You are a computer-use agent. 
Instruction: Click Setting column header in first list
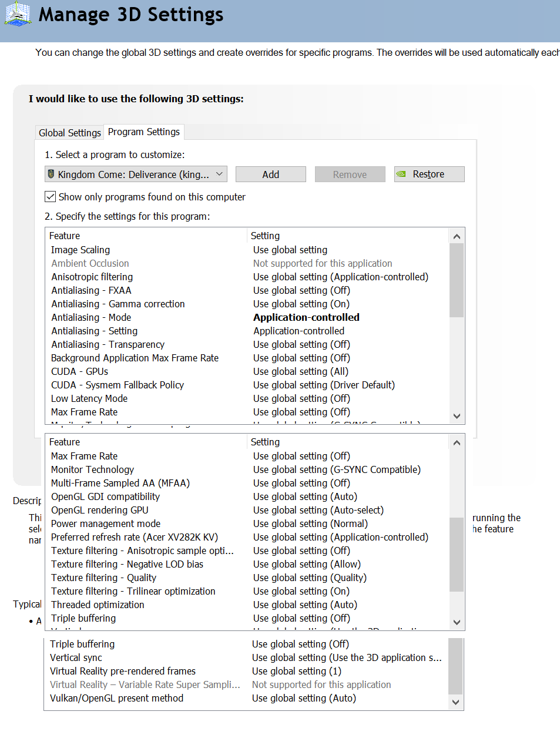[x=348, y=236]
